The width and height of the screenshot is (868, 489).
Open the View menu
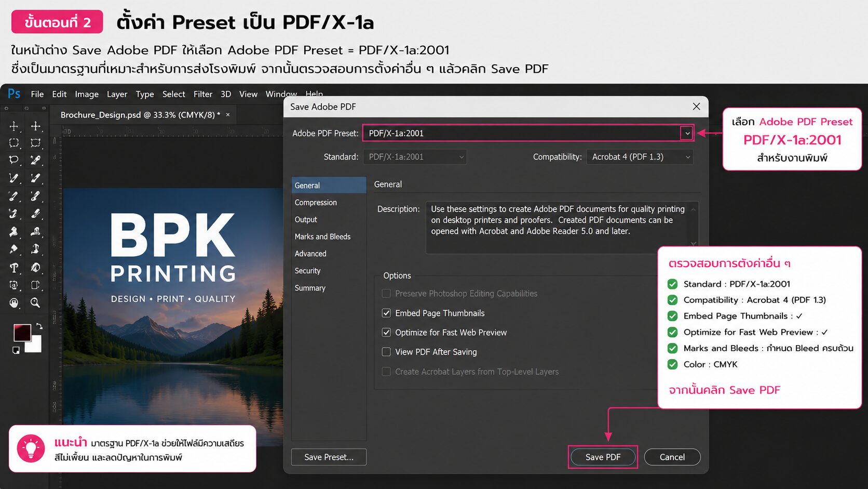point(248,94)
